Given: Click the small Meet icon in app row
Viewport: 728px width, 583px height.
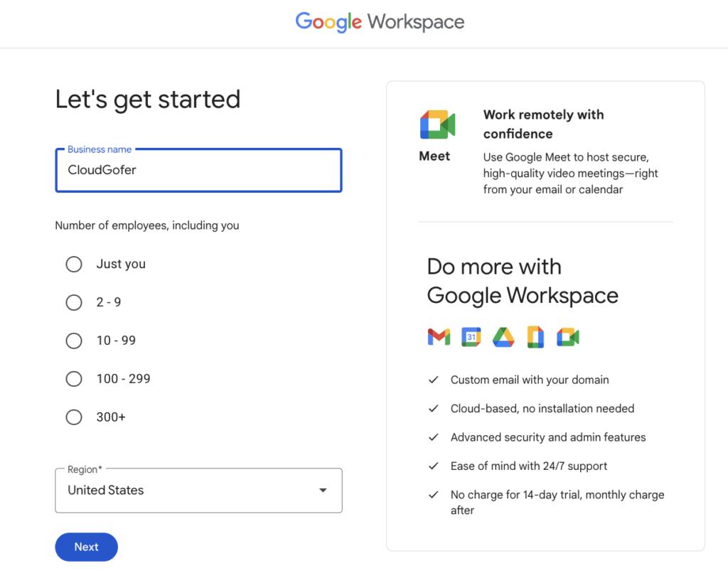Looking at the screenshot, I should 568,337.
